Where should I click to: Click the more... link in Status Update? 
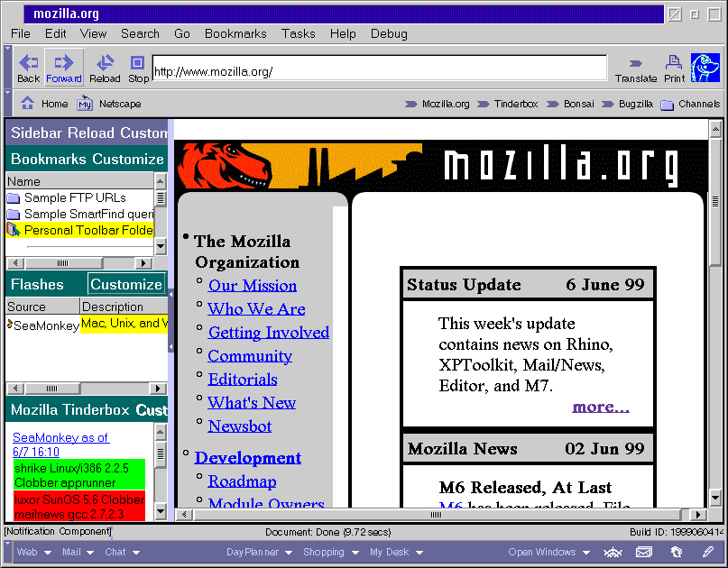click(601, 407)
